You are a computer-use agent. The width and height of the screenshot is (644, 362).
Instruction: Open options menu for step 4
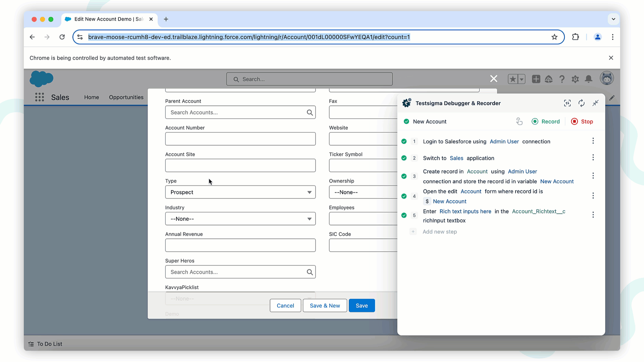593,196
